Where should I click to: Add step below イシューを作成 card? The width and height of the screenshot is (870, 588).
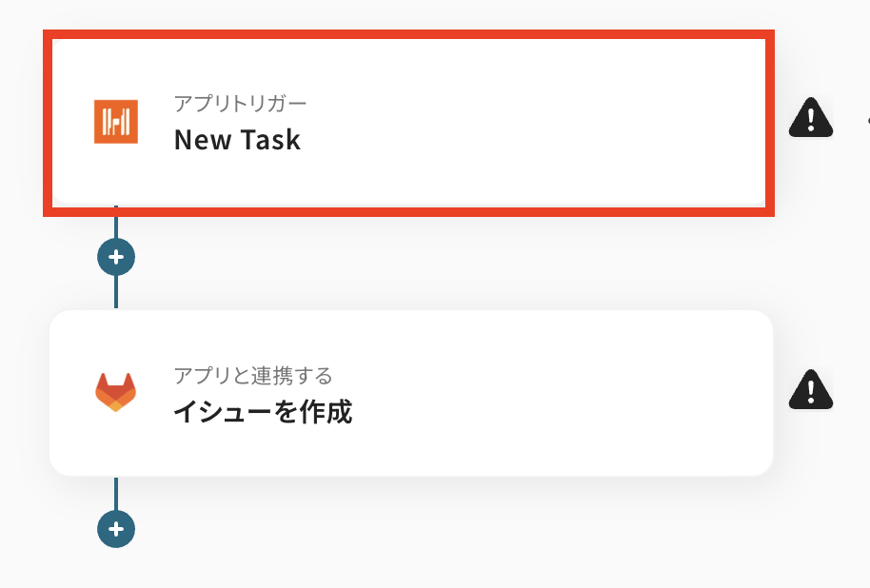[x=116, y=529]
